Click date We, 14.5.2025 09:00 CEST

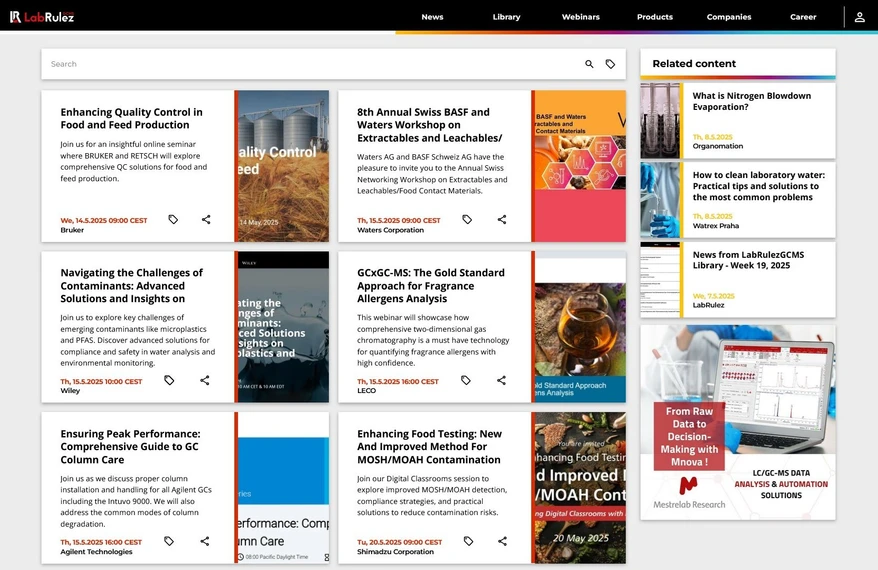(104, 221)
